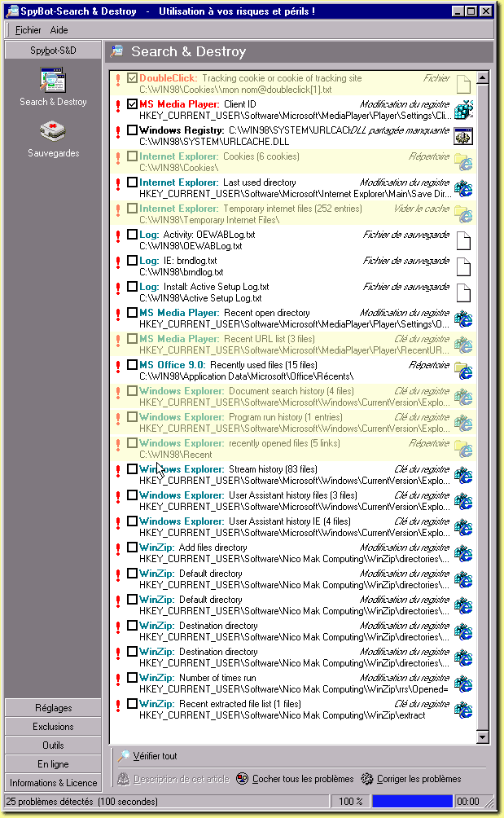Image resolution: width=504 pixels, height=818 pixels.
Task: Click Vérifier tout to start a scan
Action: 148,756
